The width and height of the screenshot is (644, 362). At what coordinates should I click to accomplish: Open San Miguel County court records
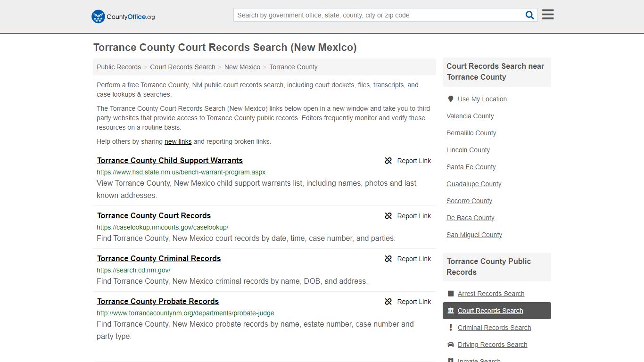tap(474, 235)
